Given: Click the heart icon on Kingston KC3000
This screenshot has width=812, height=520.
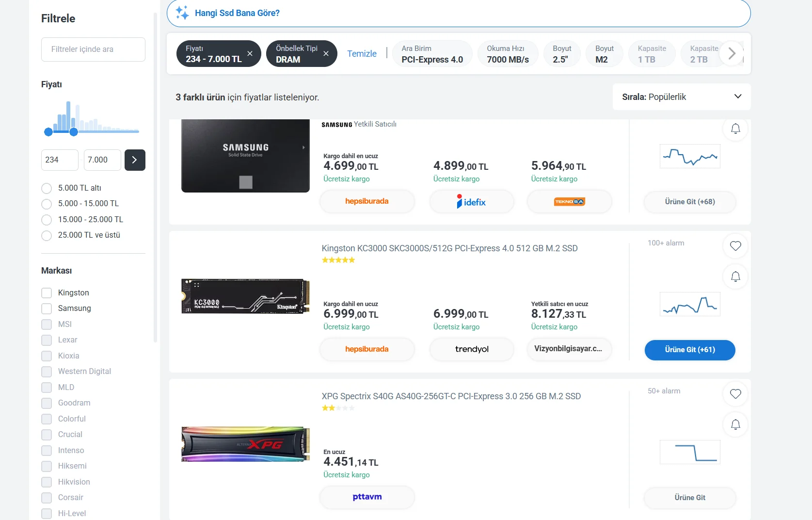Looking at the screenshot, I should (735, 246).
